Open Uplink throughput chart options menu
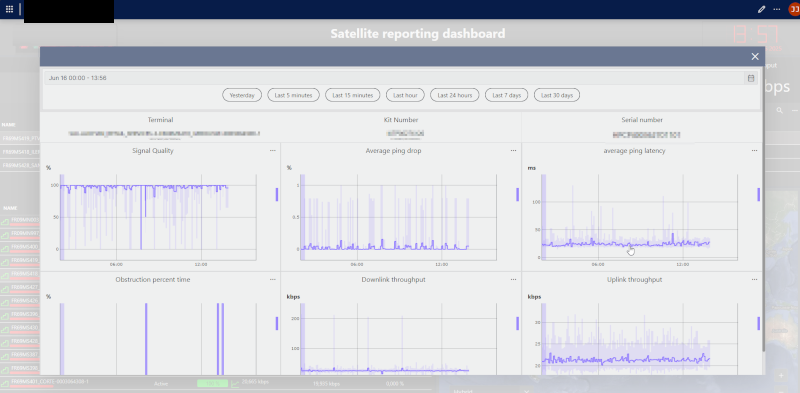The image size is (800, 393). tap(754, 280)
